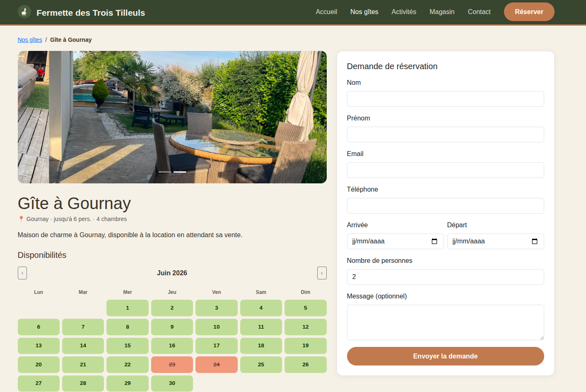Click the Réserver button in header

[x=529, y=12]
